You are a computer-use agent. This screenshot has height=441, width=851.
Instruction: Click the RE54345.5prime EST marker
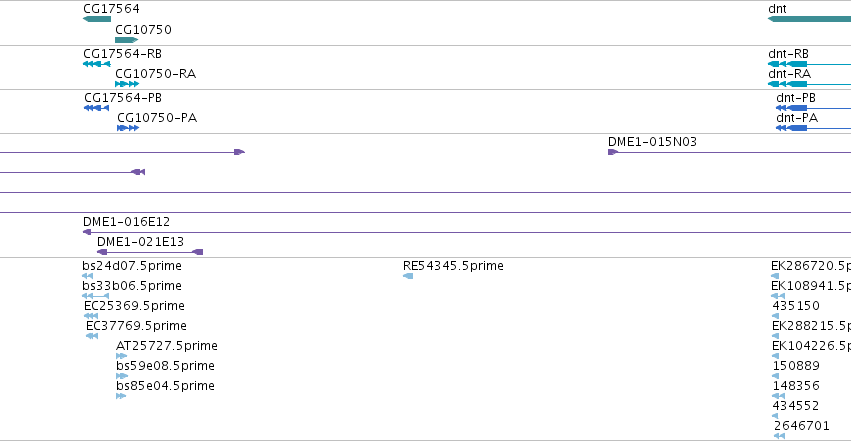[x=408, y=276]
